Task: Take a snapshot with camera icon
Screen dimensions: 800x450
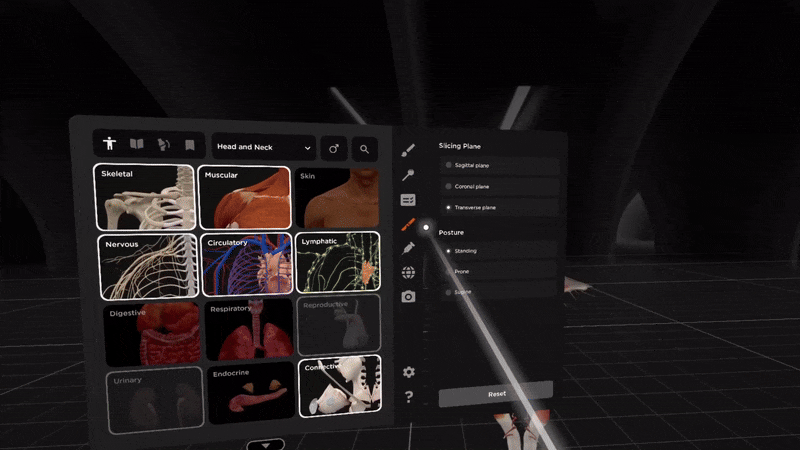Action: pyautogui.click(x=408, y=296)
